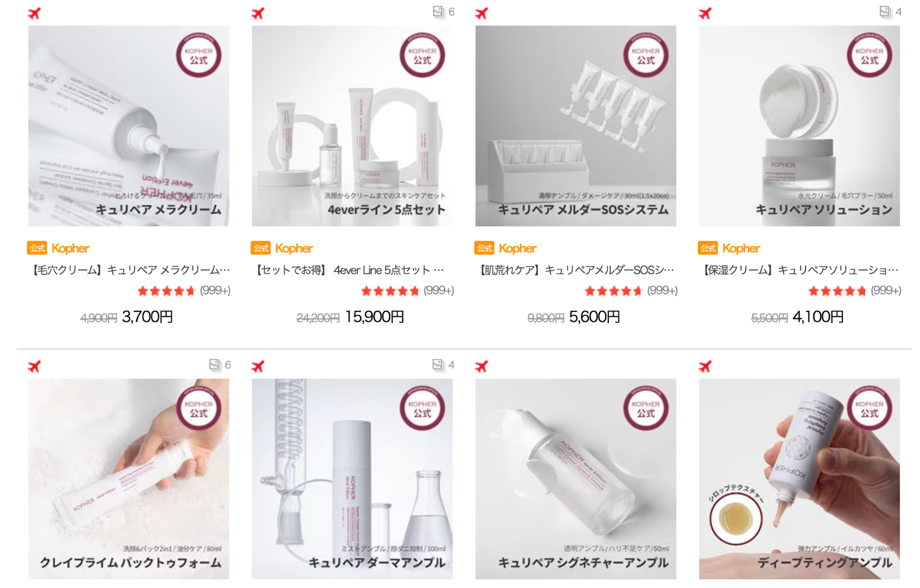Click the 5,600円 price of メルダーSOS
This screenshot has height=588, width=920.
click(x=595, y=317)
